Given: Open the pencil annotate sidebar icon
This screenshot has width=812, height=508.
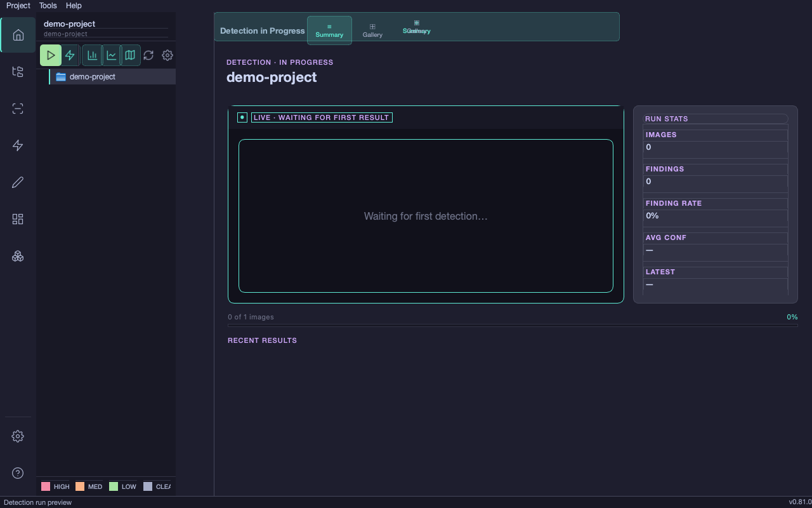Looking at the screenshot, I should (18, 182).
